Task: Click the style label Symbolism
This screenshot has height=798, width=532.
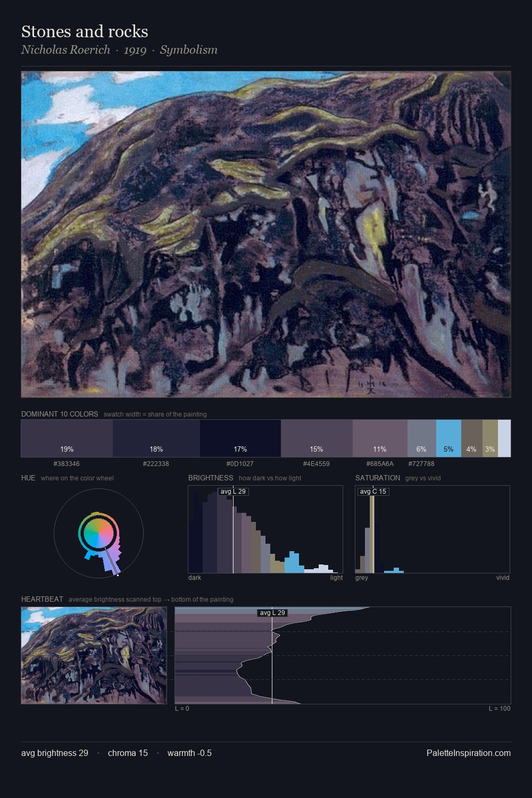Action: click(189, 50)
